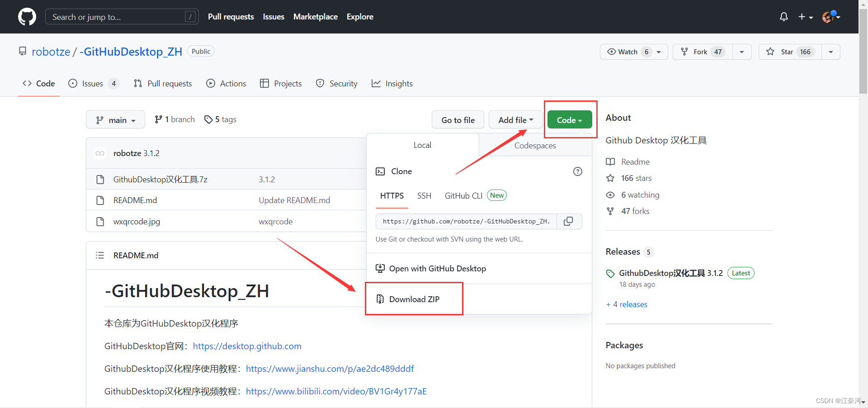Open the Actions tab
868x408 pixels.
tap(226, 83)
